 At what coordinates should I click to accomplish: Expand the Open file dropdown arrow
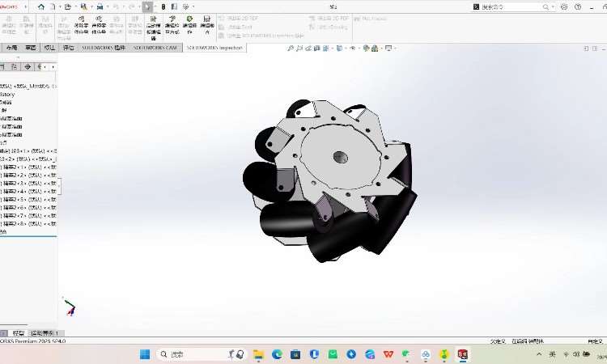[75, 6]
